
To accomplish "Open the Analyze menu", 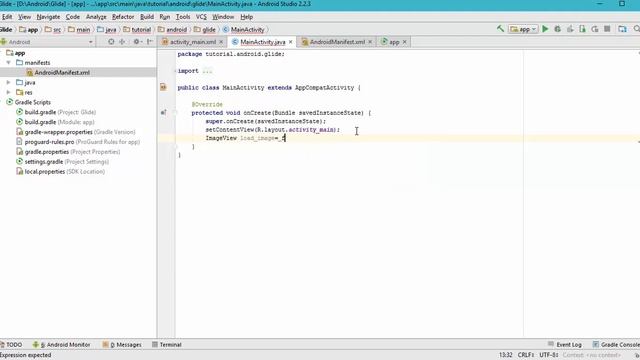I will point(96,17).
